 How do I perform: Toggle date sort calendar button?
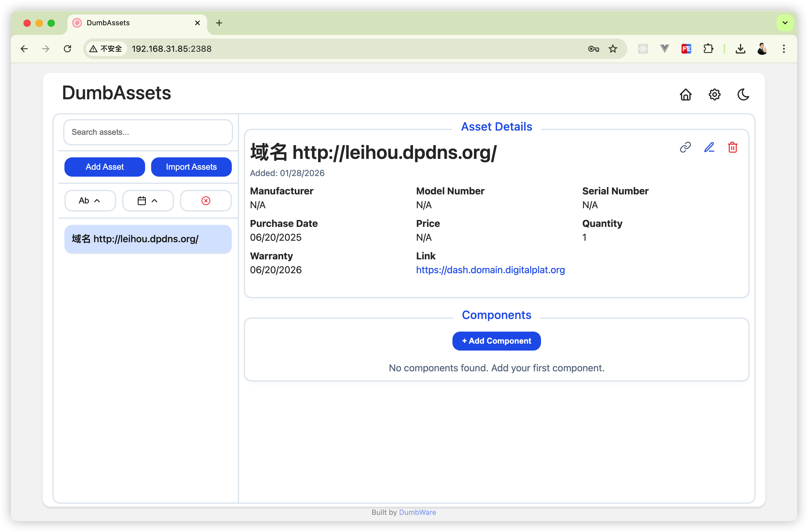click(x=148, y=200)
